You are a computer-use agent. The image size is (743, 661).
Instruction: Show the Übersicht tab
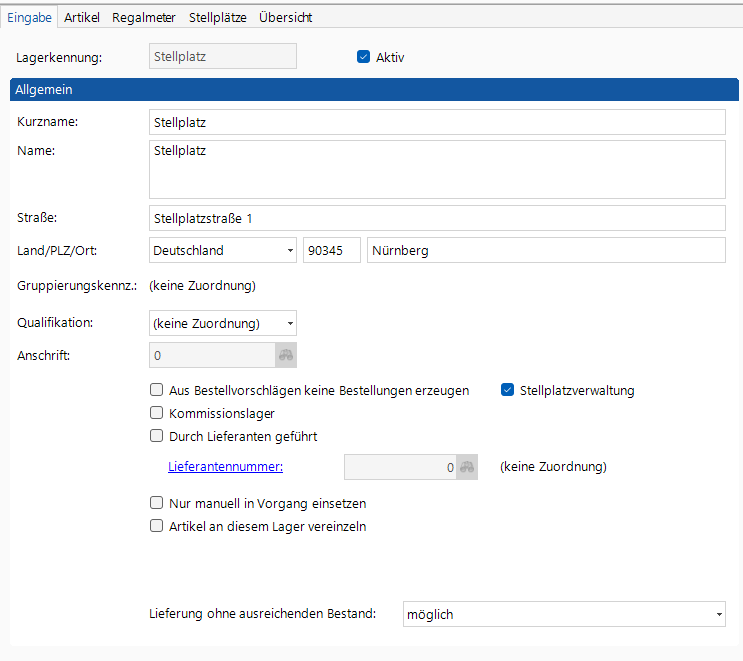[x=285, y=18]
